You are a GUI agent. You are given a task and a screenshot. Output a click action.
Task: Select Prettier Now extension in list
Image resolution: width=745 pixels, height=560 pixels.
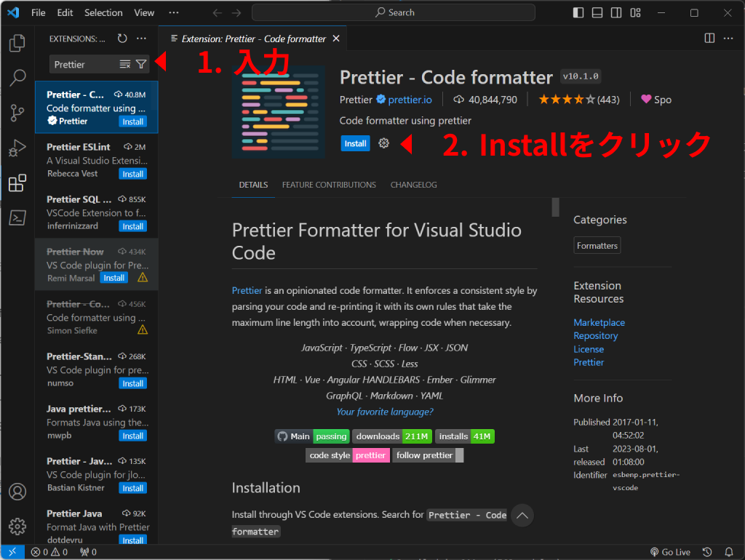pos(97,265)
